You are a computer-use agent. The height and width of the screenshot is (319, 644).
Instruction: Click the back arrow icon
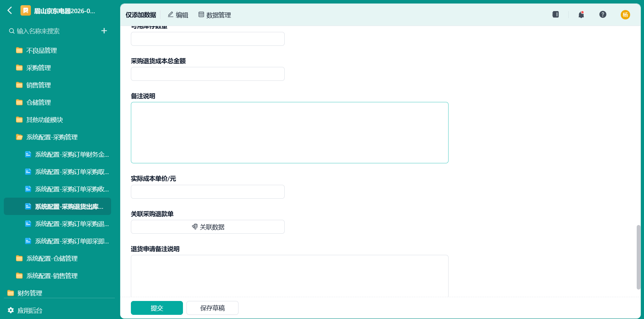point(10,11)
